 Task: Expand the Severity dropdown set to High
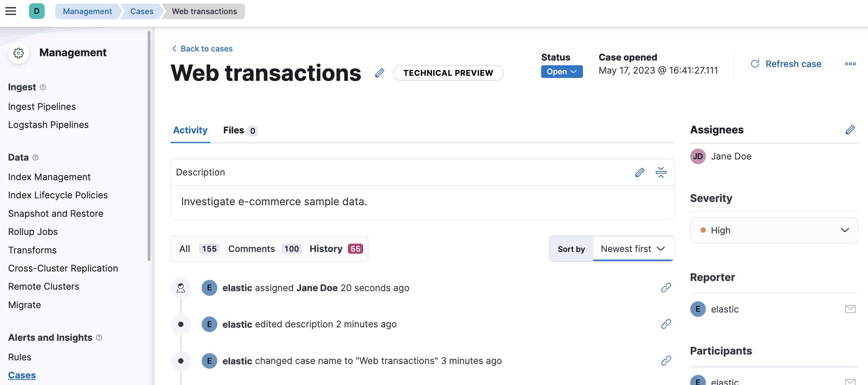click(774, 230)
